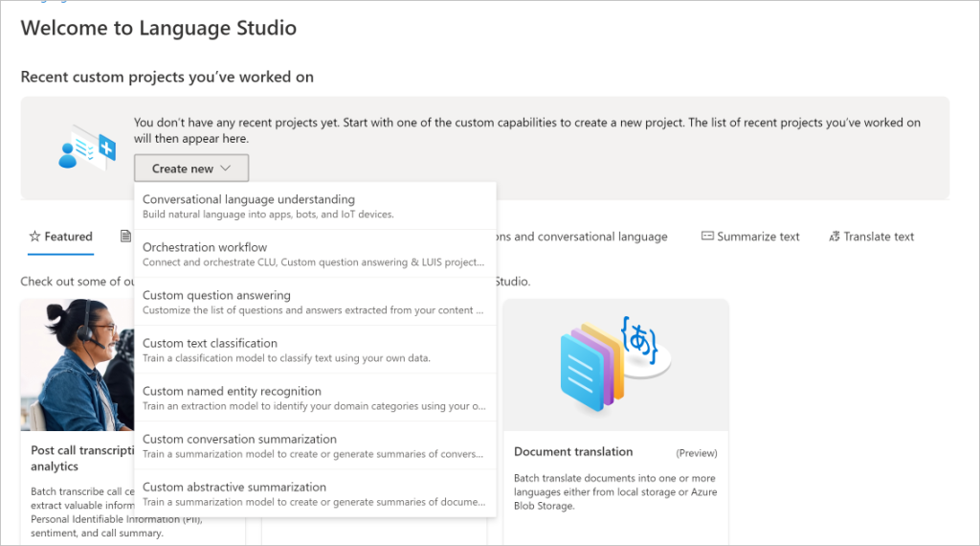Click the Document translation card title
The height and width of the screenshot is (546, 980).
tap(573, 451)
